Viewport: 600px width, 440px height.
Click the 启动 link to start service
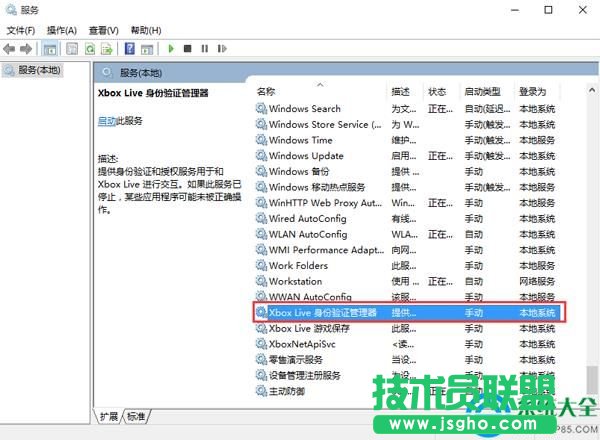(x=107, y=121)
